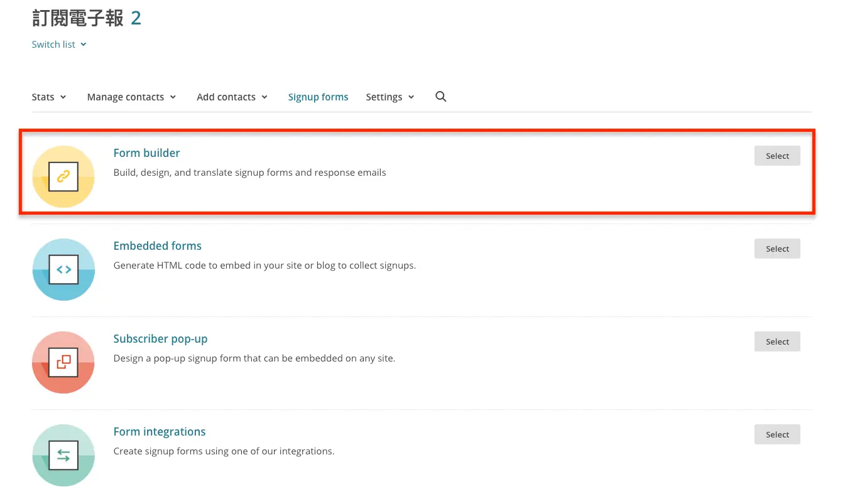Click the Form builder chain-link icon
Viewport: 867px width, 504px height.
63,177
